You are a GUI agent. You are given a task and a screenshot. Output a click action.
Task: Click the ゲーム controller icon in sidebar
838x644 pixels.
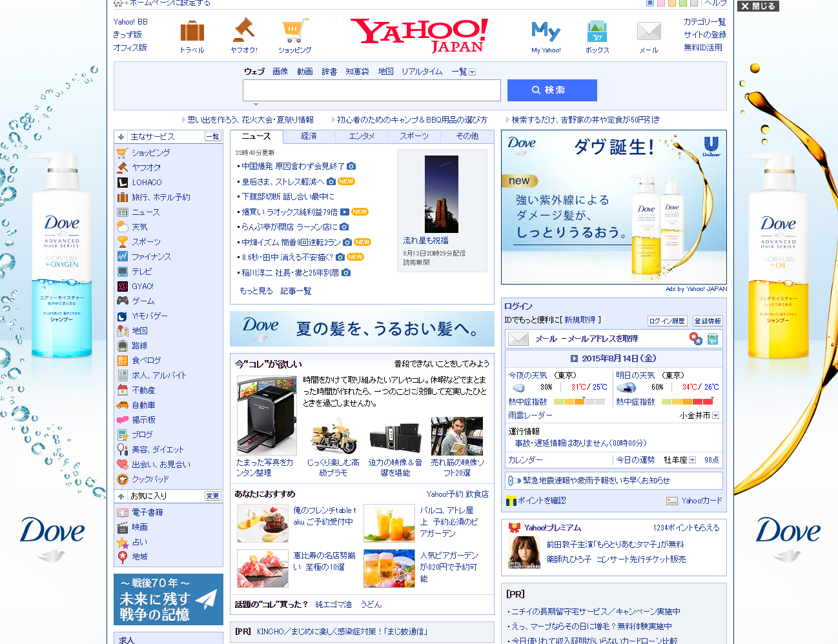tap(122, 301)
